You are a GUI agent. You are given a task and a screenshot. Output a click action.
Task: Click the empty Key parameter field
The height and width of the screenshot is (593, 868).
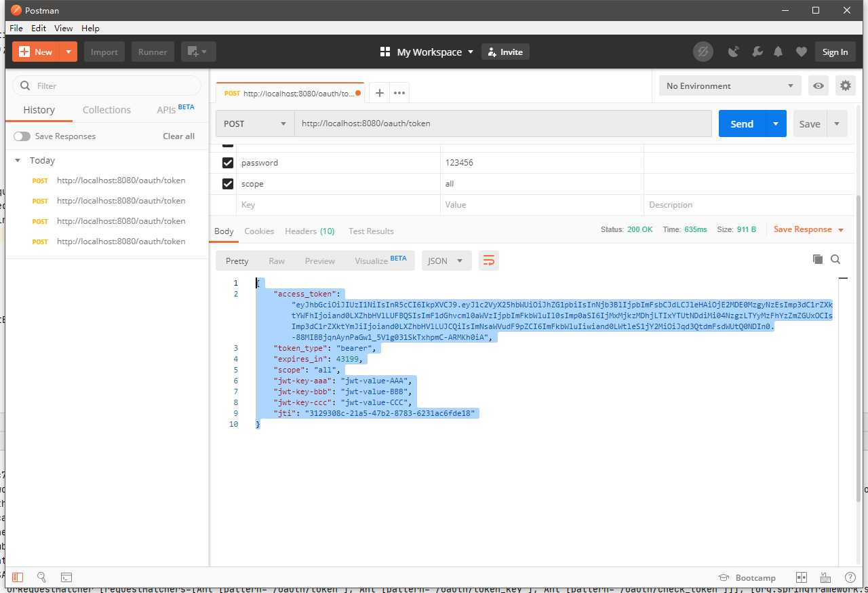tap(338, 205)
